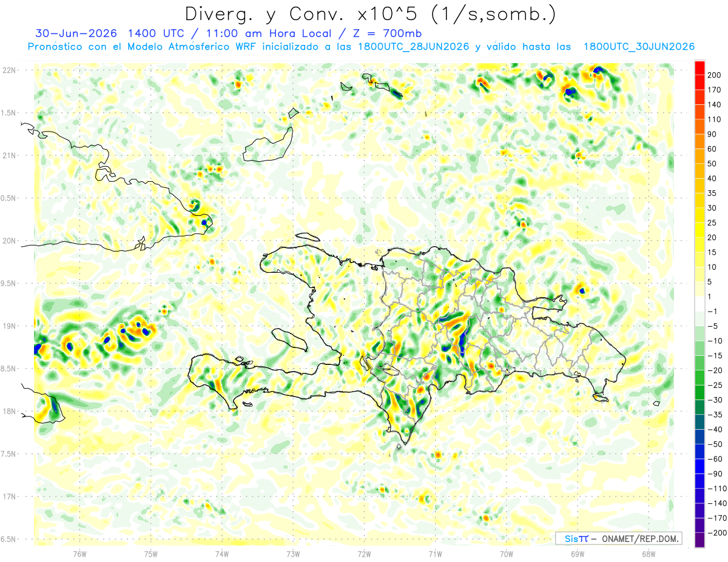Click the longitude label '71W'
This screenshot has height=562, width=728.
coord(435,554)
